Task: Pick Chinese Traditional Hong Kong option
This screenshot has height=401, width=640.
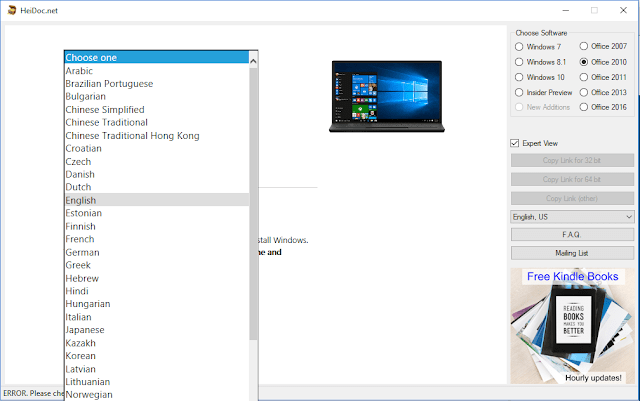Action: (157, 136)
